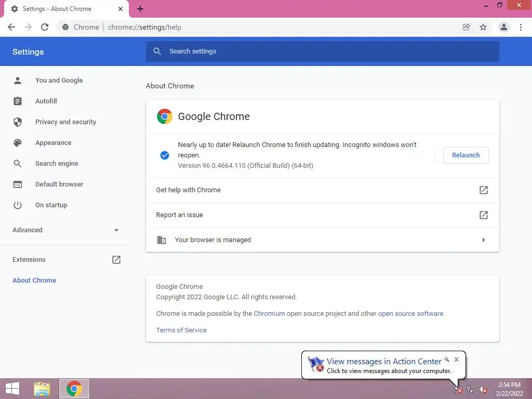Click the magnifier icon in Search settings
The image size is (532, 399).
pyautogui.click(x=157, y=51)
